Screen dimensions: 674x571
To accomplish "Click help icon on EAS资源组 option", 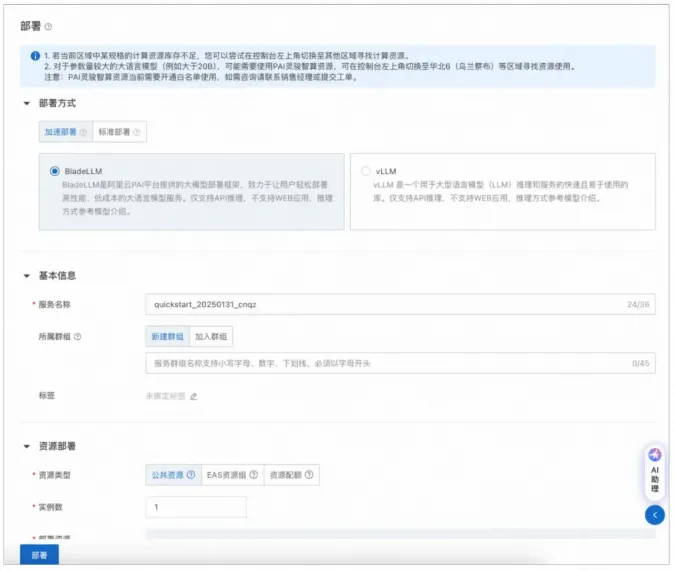I will (x=254, y=475).
